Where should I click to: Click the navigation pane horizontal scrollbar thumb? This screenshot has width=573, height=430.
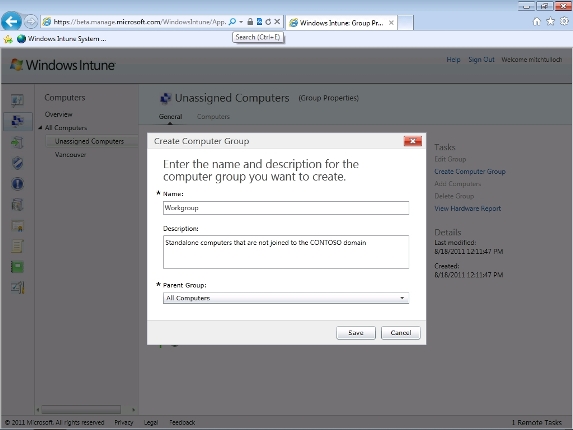point(81,410)
